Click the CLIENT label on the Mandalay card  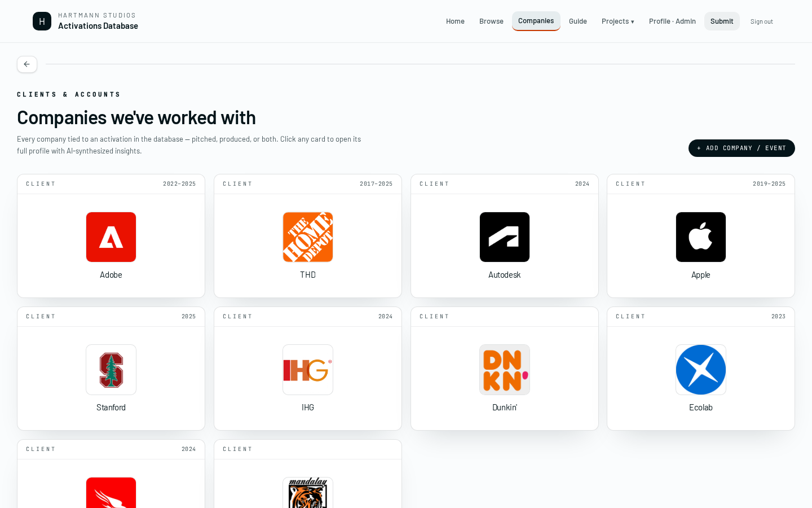(237, 449)
